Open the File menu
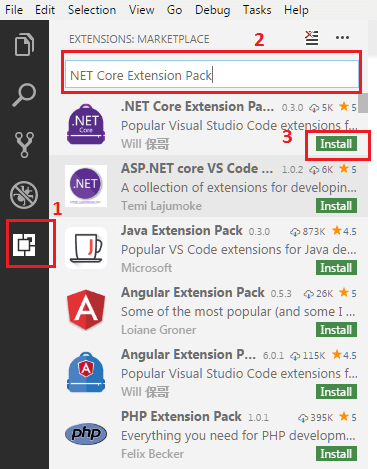Viewport: 377px width, 469px height. point(14,10)
